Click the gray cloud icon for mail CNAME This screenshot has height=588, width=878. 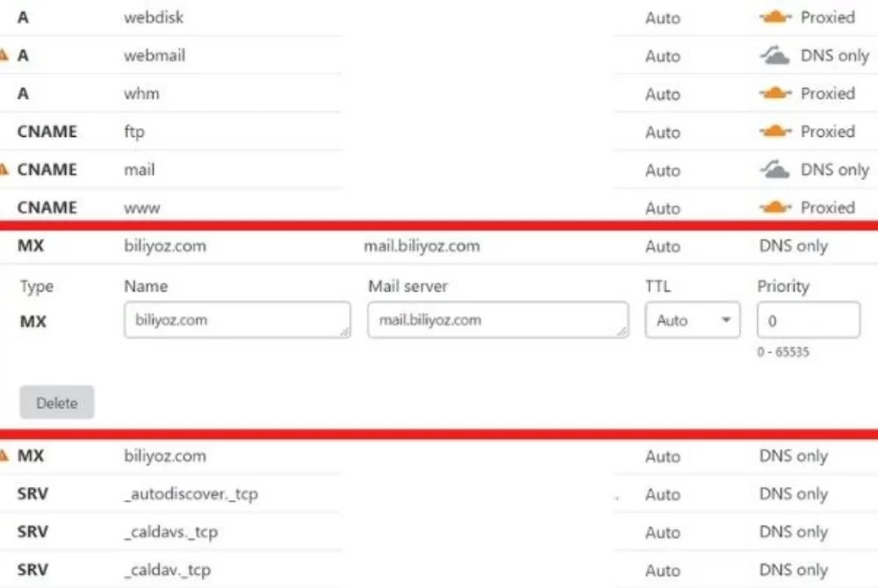pyautogui.click(x=775, y=169)
